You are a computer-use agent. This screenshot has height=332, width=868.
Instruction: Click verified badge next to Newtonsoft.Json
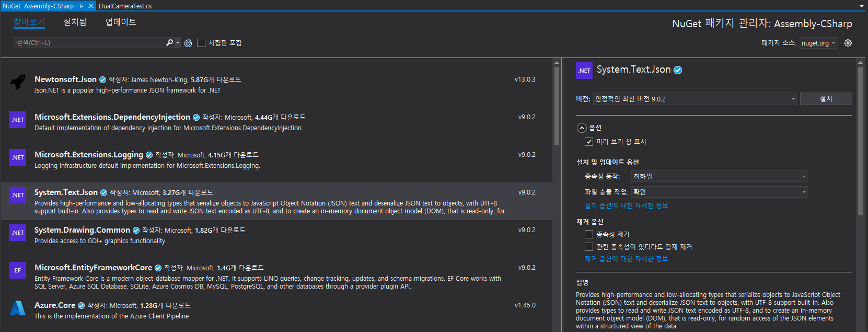[x=103, y=80]
